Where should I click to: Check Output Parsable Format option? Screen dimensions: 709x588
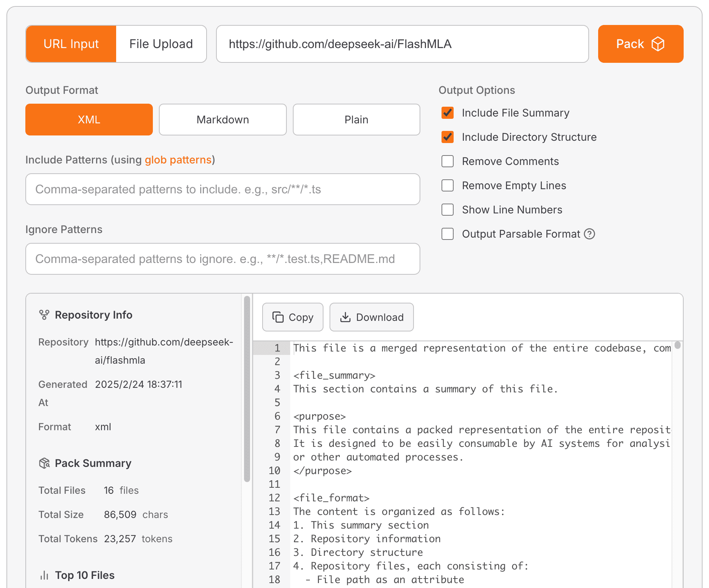[x=448, y=234]
